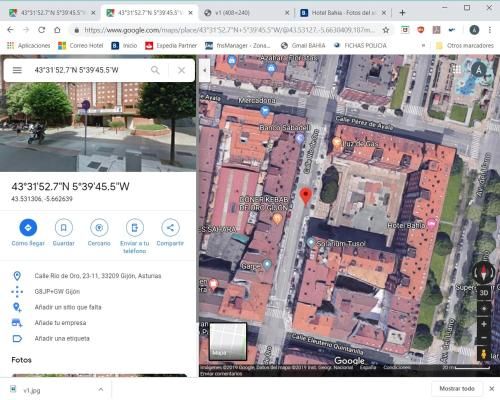Click the Google account avatar on map
The width and height of the screenshot is (500, 400).
pos(479,70)
